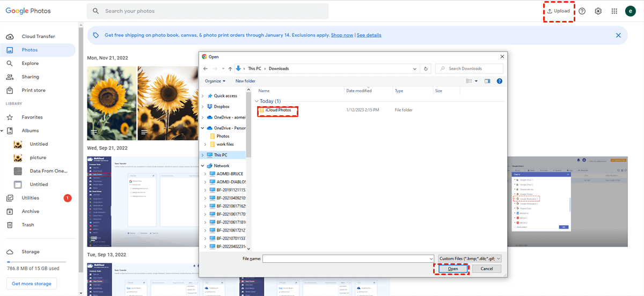Viewport: 644px width, 296px height.
Task: Dismiss the free shipping banner
Action: (618, 35)
